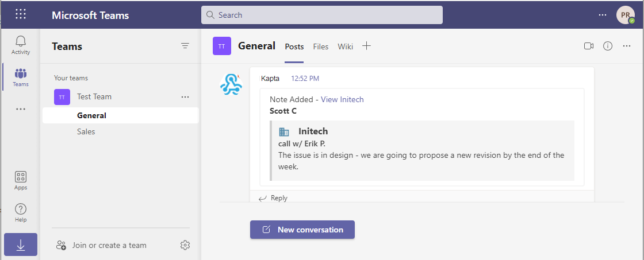Add a tab with plus icon

click(367, 46)
